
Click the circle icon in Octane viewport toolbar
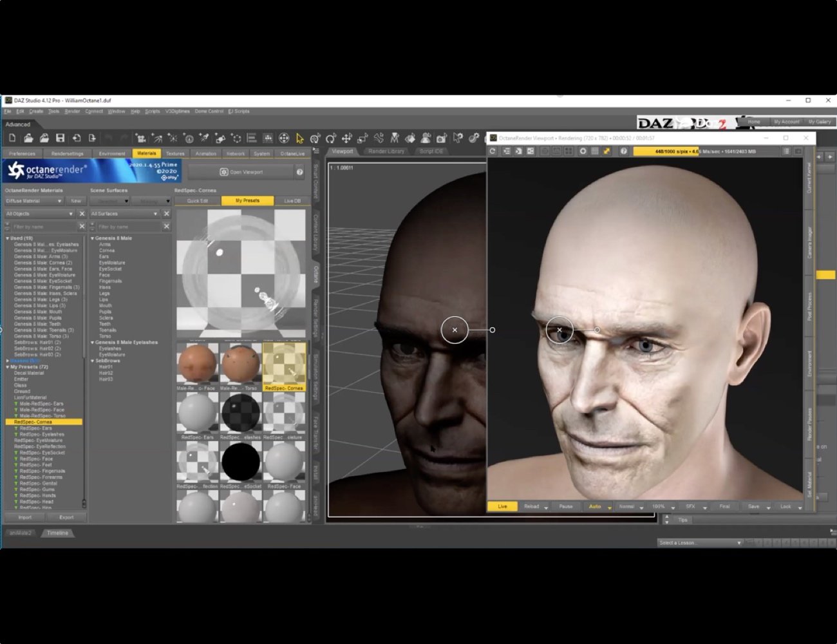coord(583,151)
